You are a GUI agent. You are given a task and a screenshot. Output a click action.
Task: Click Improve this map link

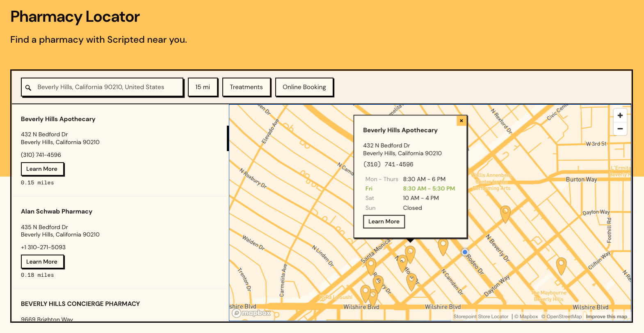tap(606, 317)
